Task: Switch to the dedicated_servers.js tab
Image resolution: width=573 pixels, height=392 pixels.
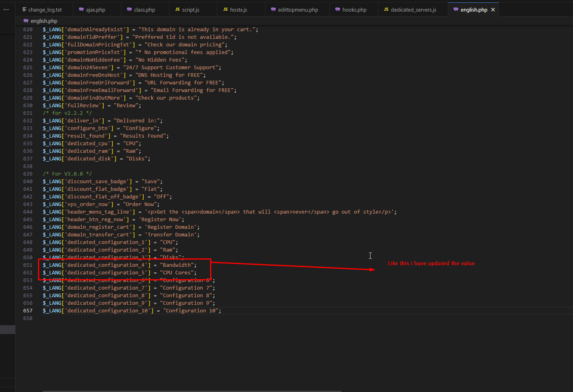Action: 413,10
